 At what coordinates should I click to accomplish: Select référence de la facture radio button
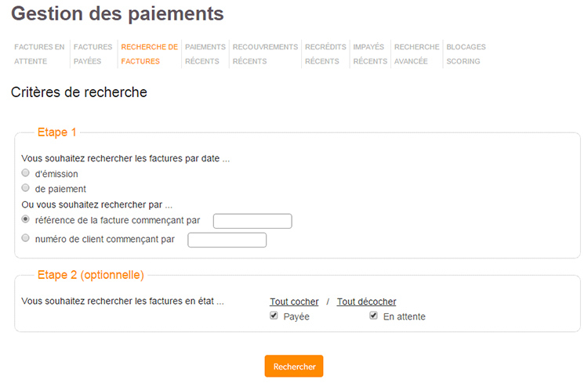(26, 219)
